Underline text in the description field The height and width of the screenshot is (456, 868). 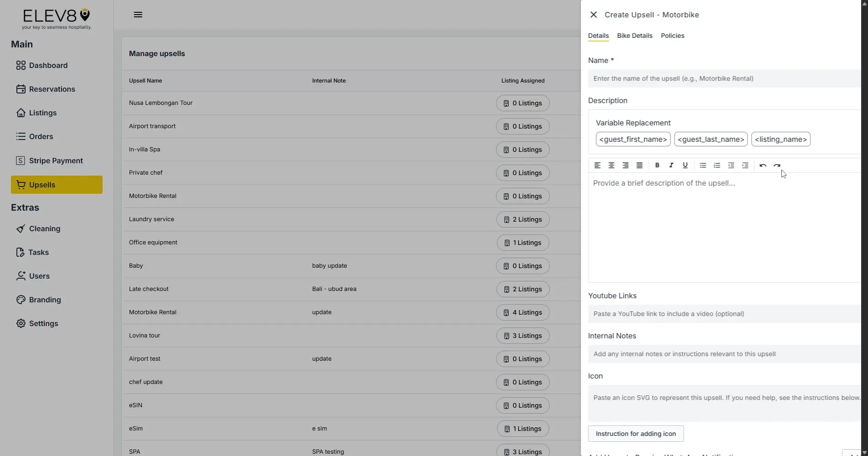pyautogui.click(x=685, y=165)
